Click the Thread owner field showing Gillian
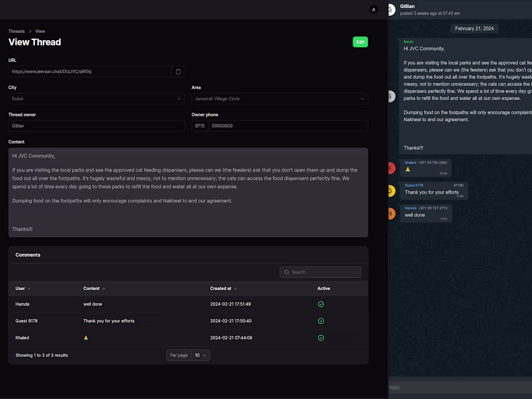Viewport: 532px width, 399px height. (x=96, y=126)
